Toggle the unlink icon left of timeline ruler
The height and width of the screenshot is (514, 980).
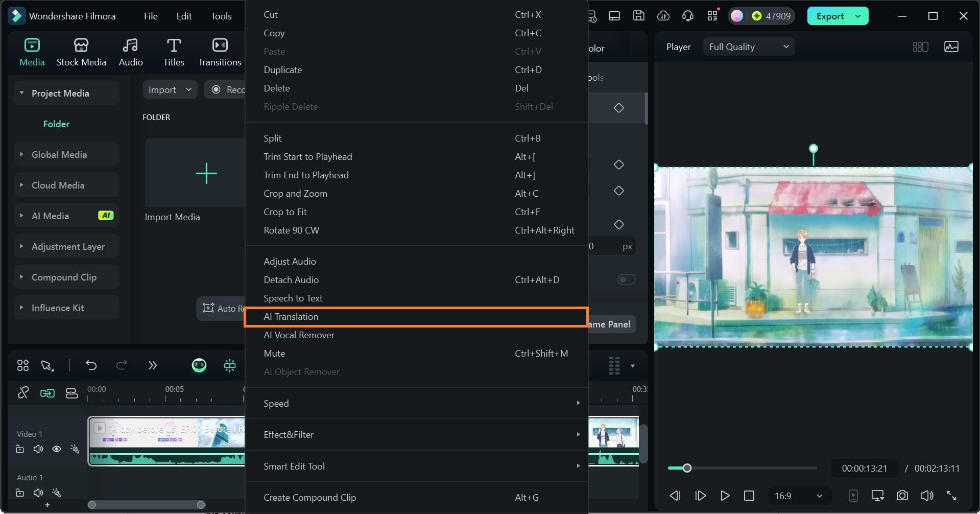(23, 392)
